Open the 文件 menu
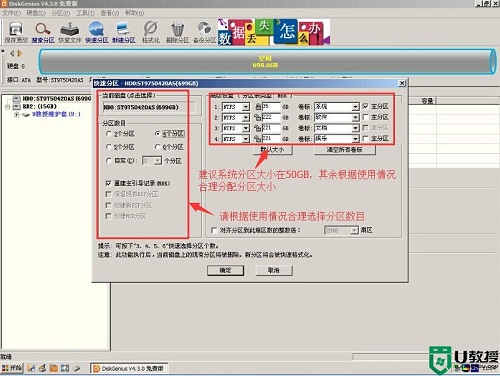The height and width of the screenshot is (376, 500). point(12,13)
